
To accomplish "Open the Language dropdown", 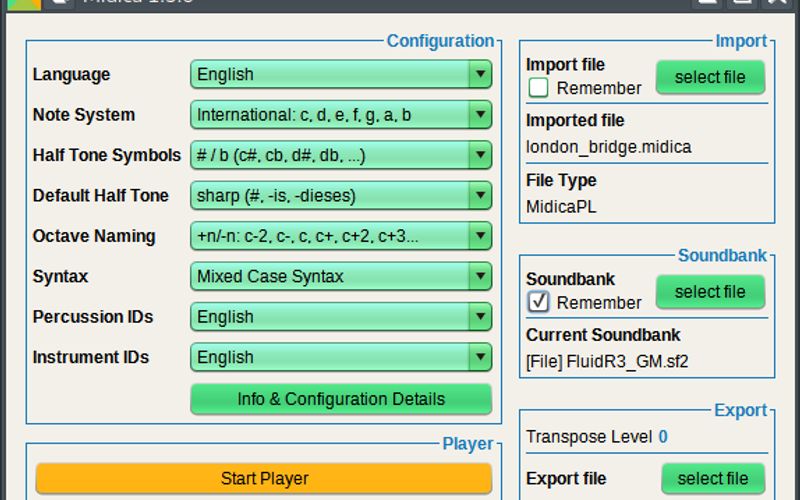I will click(x=340, y=75).
